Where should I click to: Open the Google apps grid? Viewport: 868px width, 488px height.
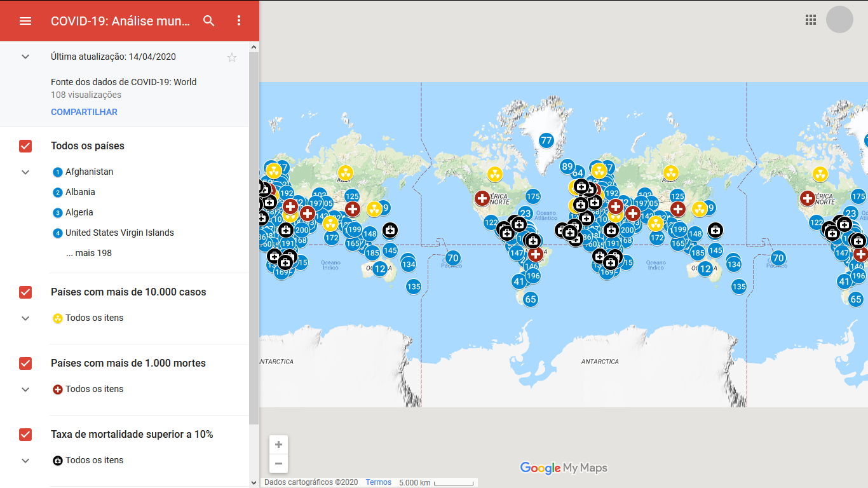click(811, 20)
